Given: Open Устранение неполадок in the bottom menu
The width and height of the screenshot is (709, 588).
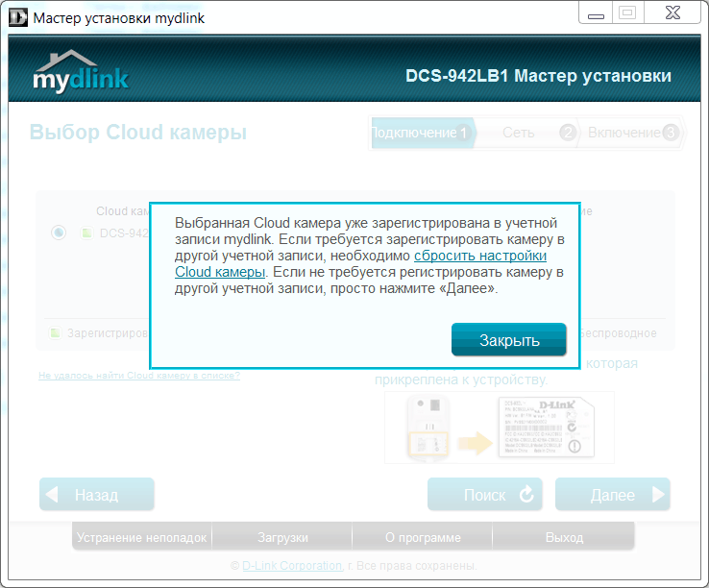Looking at the screenshot, I should (x=141, y=537).
